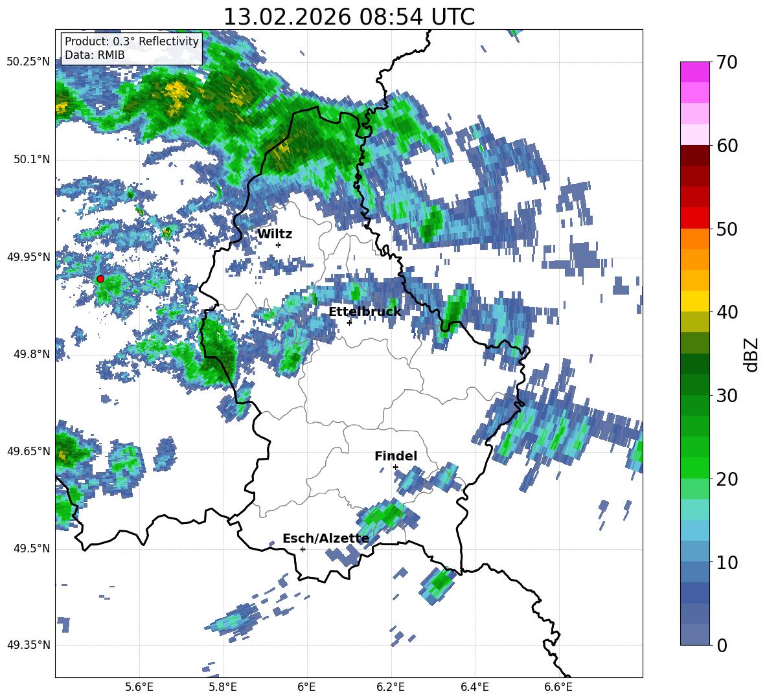Click the 5.8°E longitude tick label
Image resolution: width=767 pixels, height=700 pixels.
(x=223, y=687)
